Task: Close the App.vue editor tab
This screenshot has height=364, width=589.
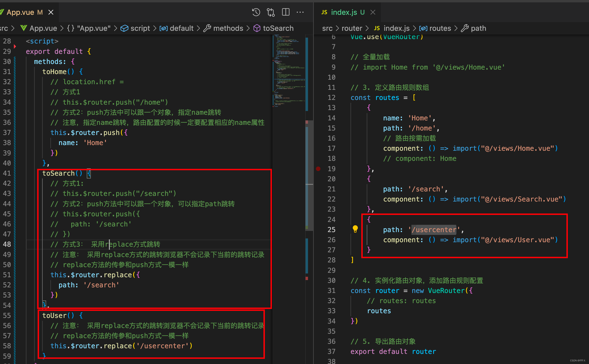Action: click(x=51, y=12)
